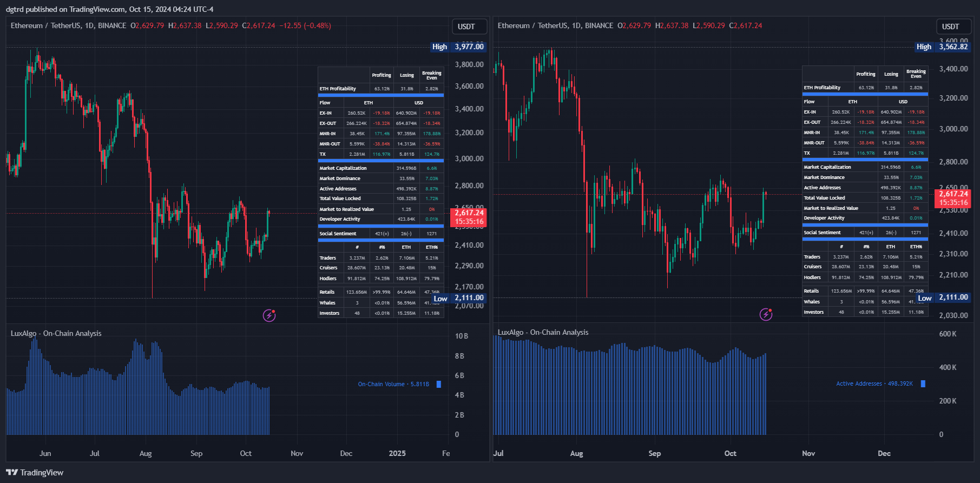Click the EX-OUT row label in left table
The height and width of the screenshot is (483, 980).
click(328, 123)
